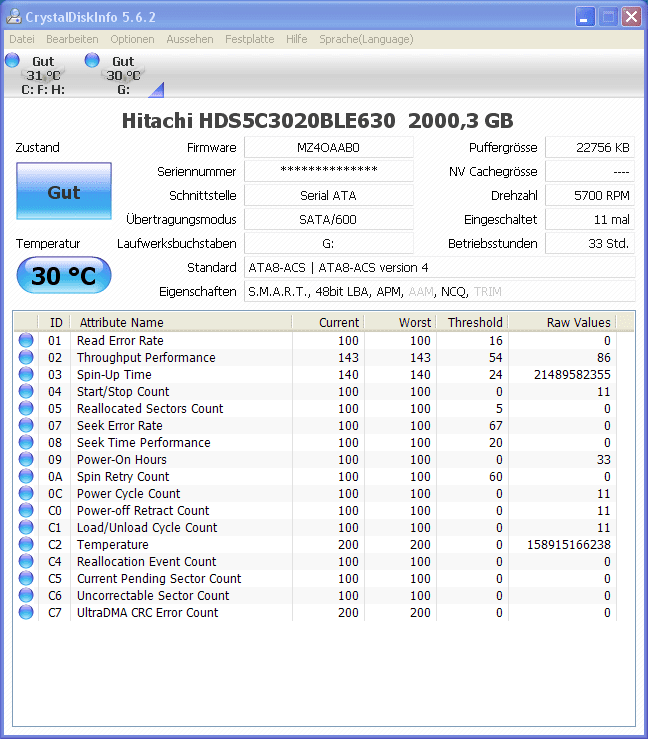648x739 pixels.
Task: Open the Bearbeiten menu
Action: (72, 39)
